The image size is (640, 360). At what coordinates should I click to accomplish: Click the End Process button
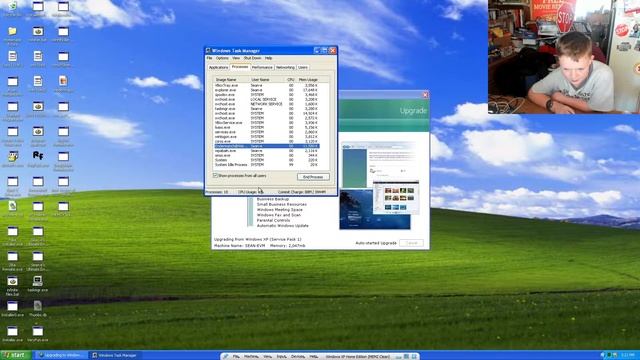(x=313, y=177)
